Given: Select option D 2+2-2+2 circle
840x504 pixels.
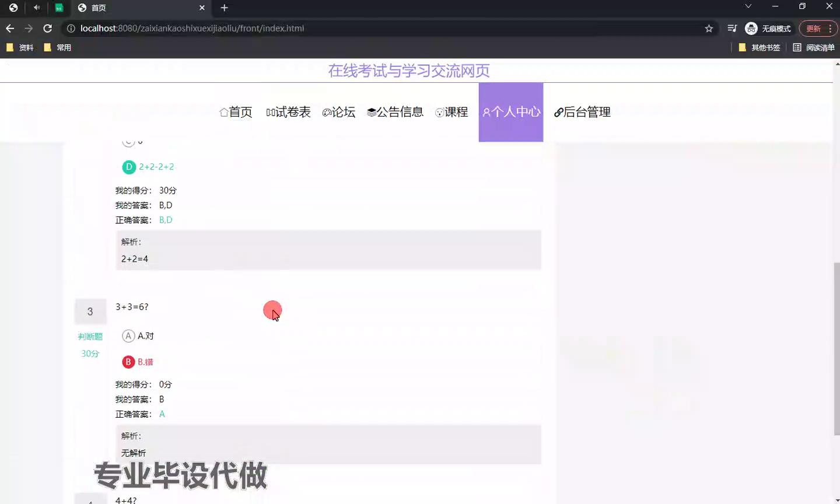Looking at the screenshot, I should tap(128, 167).
